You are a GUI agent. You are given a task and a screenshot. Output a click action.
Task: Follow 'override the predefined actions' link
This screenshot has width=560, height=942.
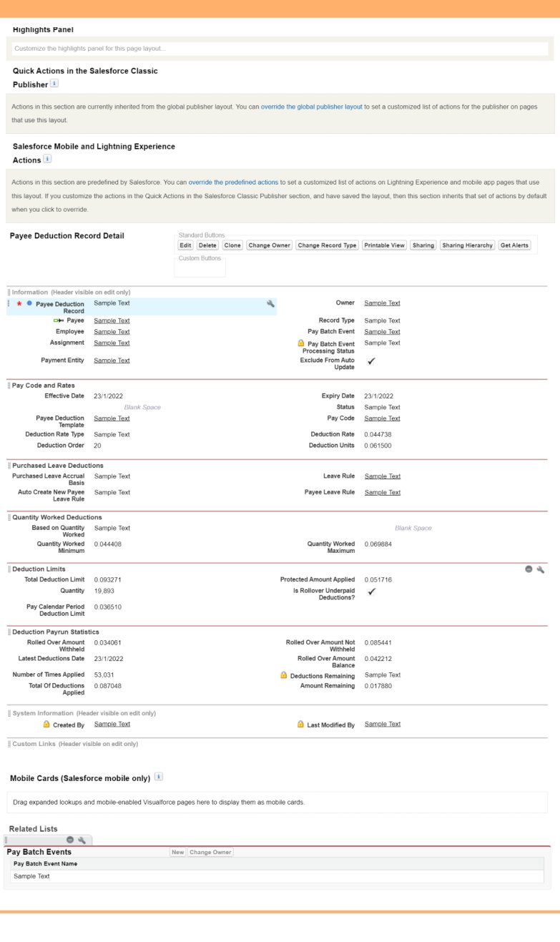(x=233, y=182)
